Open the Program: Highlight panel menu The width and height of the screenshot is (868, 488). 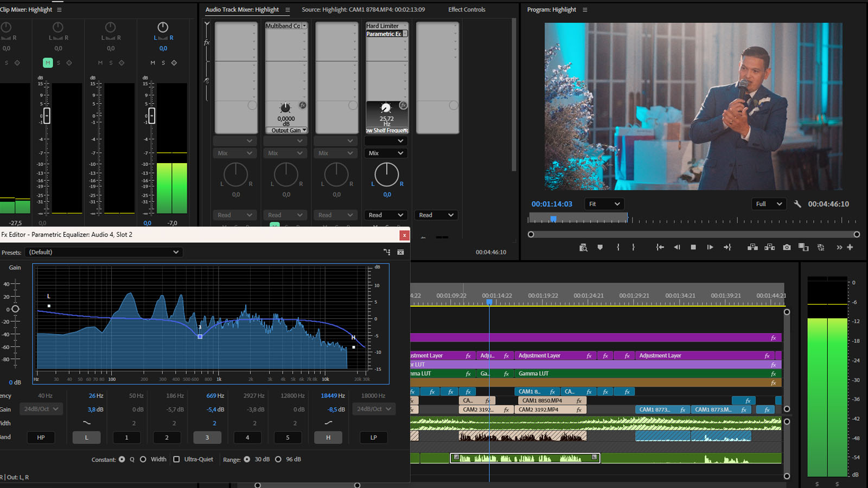(x=585, y=10)
